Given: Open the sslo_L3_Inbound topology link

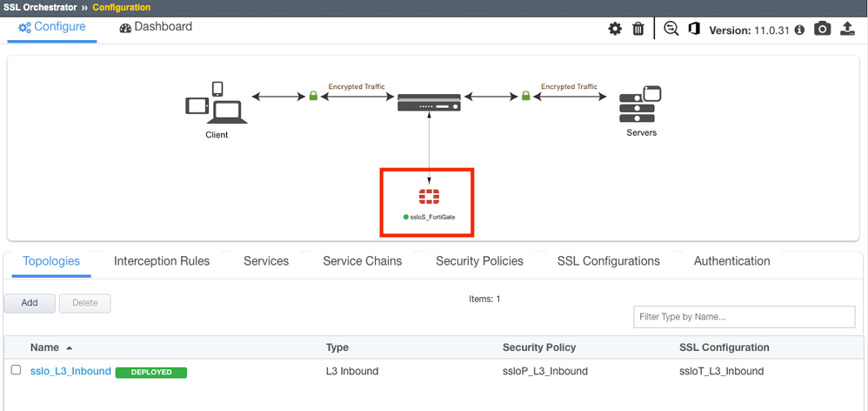Looking at the screenshot, I should pyautogui.click(x=70, y=371).
